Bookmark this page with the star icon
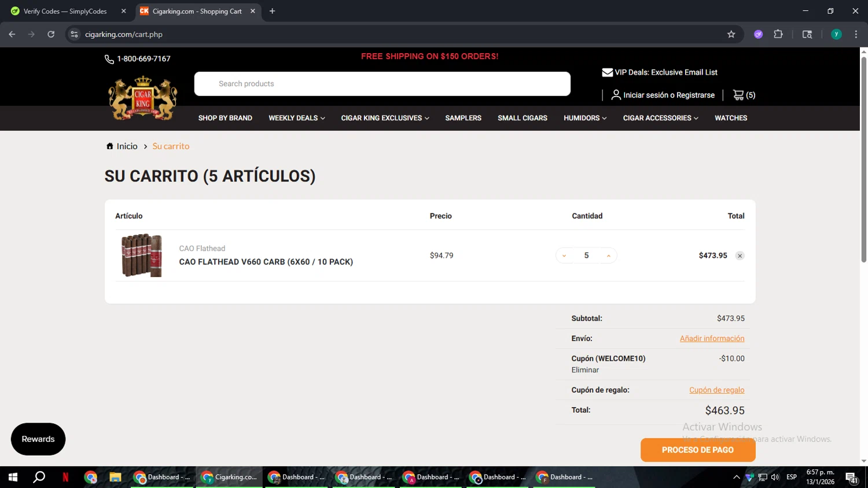868x488 pixels. (x=731, y=34)
